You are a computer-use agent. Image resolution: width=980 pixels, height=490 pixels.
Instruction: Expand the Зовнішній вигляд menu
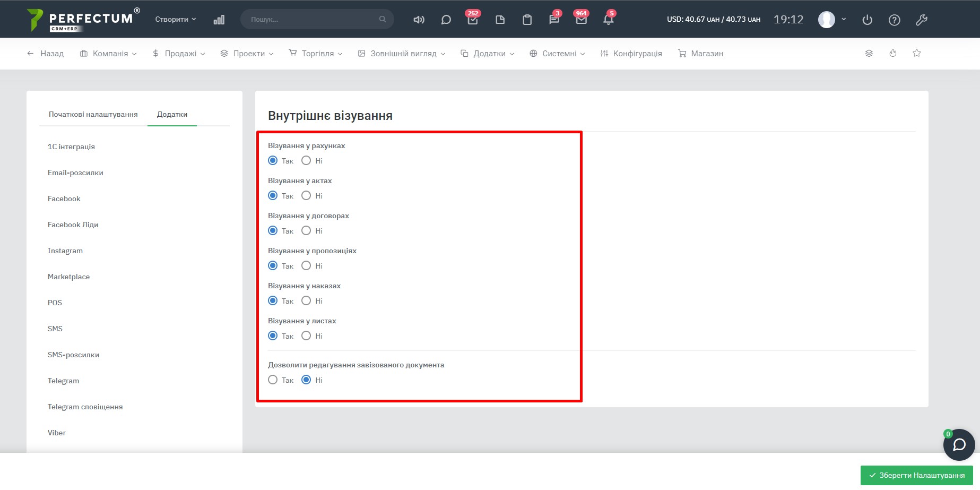(x=402, y=53)
